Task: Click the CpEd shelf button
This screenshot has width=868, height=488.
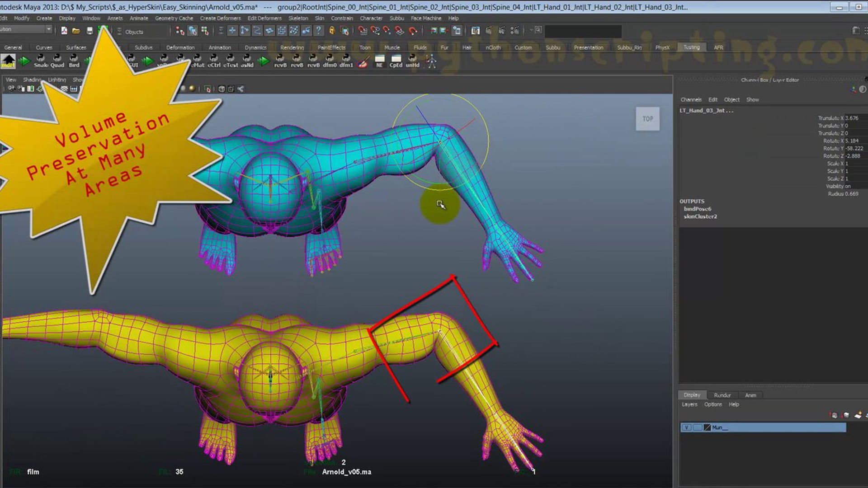Action: [396, 61]
